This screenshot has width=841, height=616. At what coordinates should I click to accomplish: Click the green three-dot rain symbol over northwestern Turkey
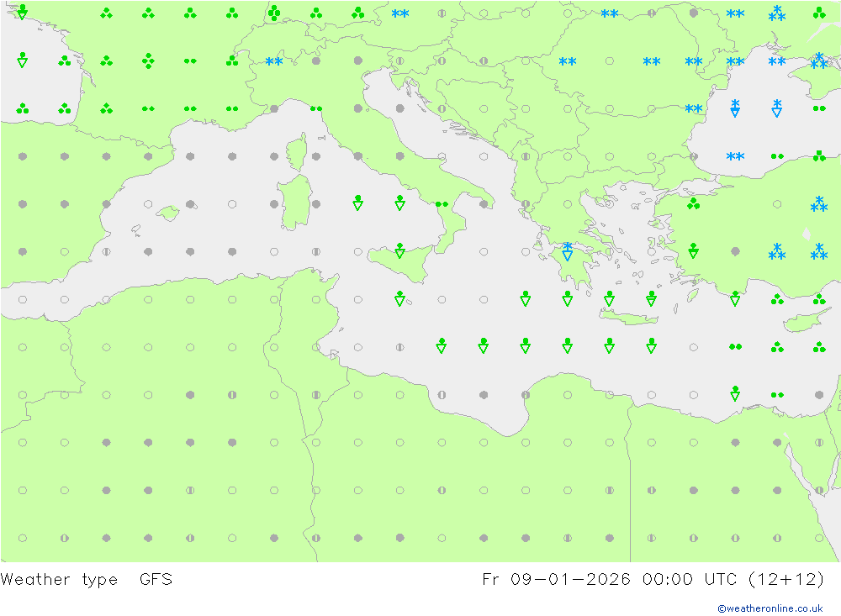pyautogui.click(x=694, y=203)
